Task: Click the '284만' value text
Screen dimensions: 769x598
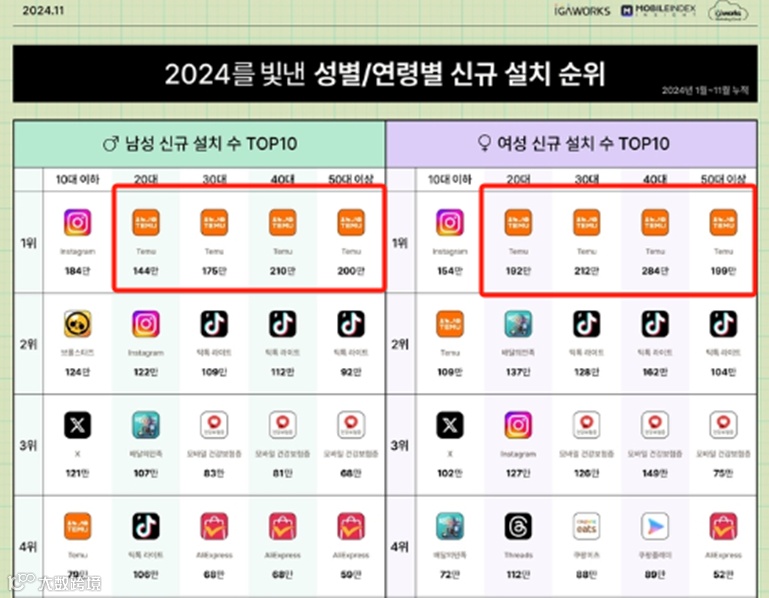Action: 655,271
